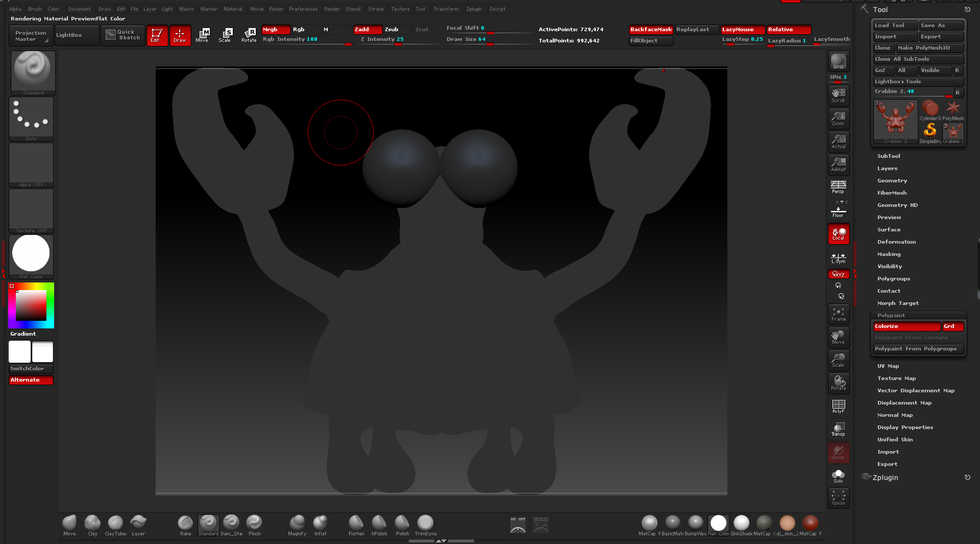Toggle PolyFrame display
Viewport: 980px width, 544px height.
pyautogui.click(x=838, y=406)
